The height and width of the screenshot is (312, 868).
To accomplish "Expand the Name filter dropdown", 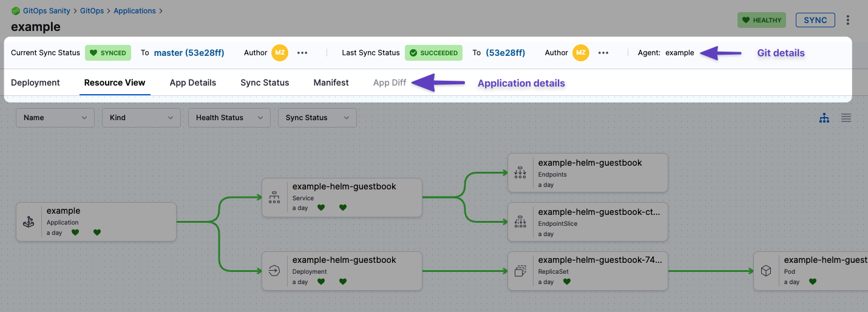I will 55,118.
